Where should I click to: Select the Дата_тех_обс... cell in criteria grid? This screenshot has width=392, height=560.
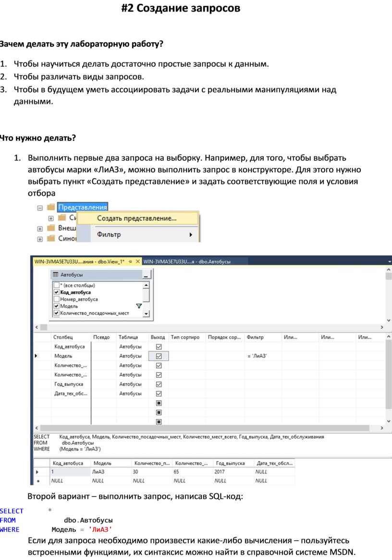(x=71, y=393)
